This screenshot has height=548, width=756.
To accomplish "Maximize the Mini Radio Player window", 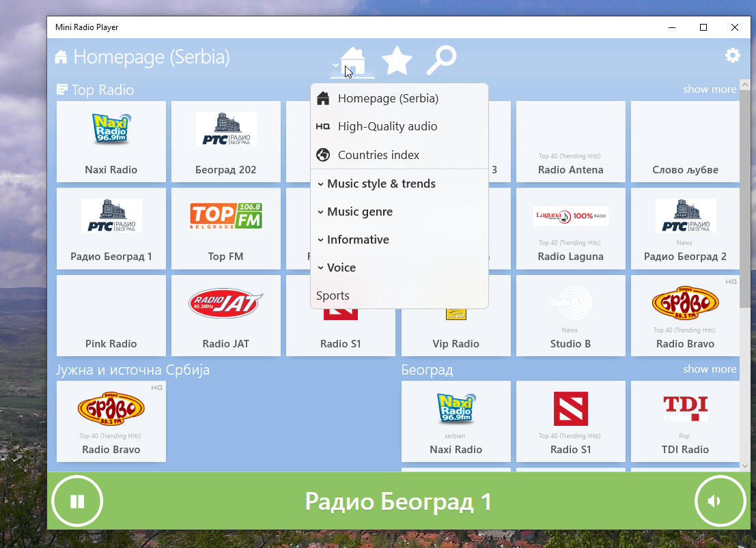I will point(703,27).
